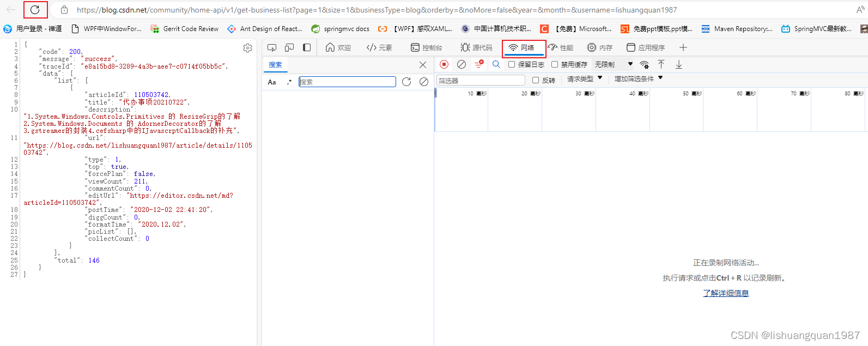
Task: Click the 了解详细信息 link
Action: point(726,293)
